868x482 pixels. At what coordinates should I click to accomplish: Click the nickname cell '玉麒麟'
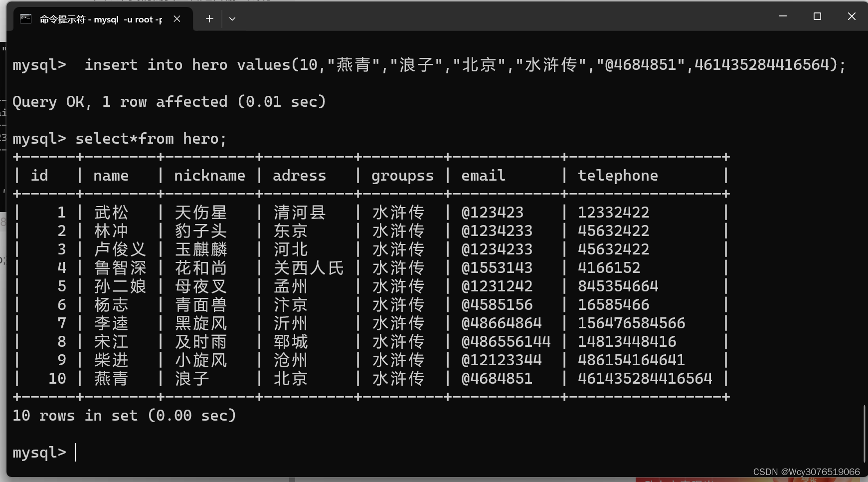coord(201,249)
